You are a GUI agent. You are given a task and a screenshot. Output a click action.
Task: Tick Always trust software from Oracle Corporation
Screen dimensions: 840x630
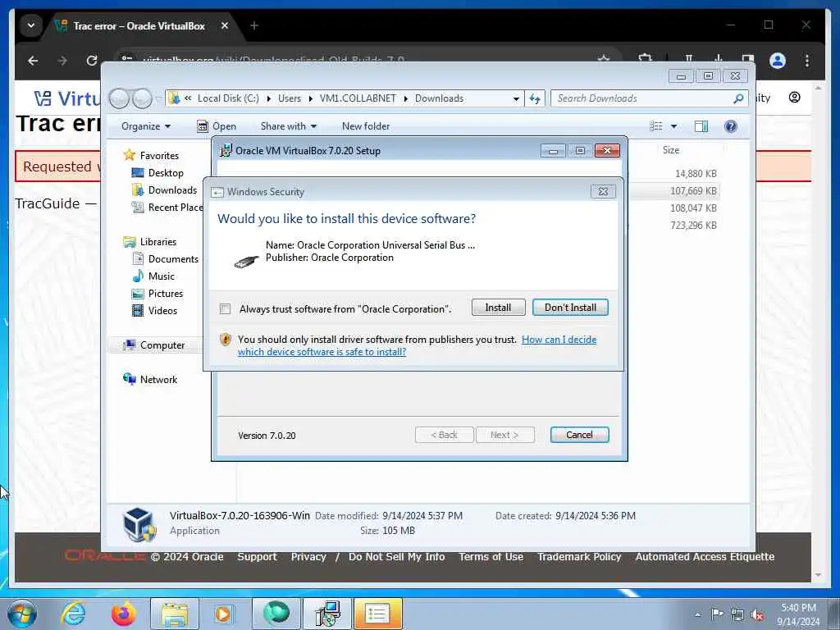coord(225,309)
